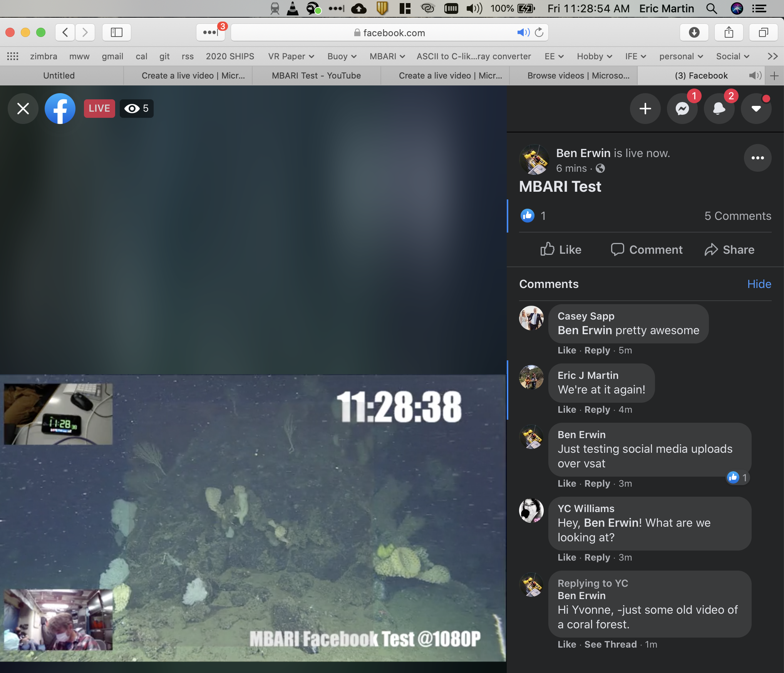Go forward in Safari
784x673 pixels.
point(85,32)
